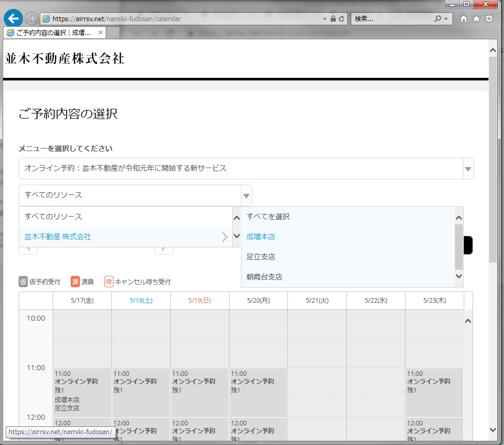Open browser Tools gear icon

489,19
